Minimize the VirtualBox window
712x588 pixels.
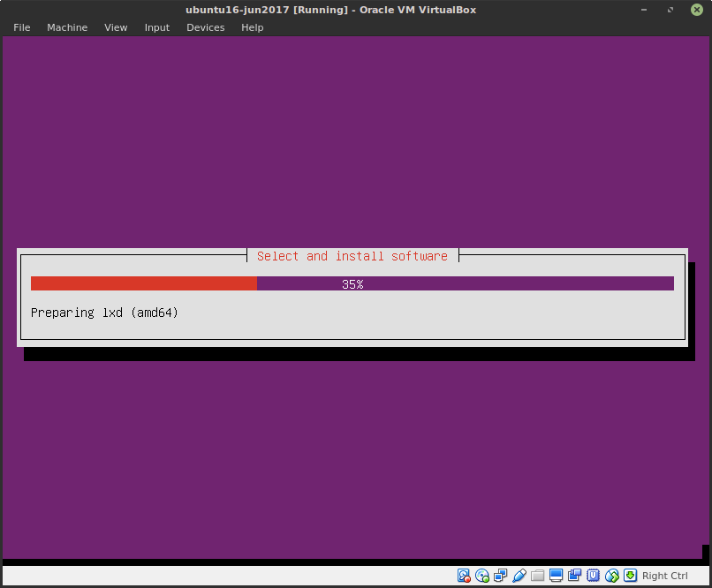click(644, 10)
